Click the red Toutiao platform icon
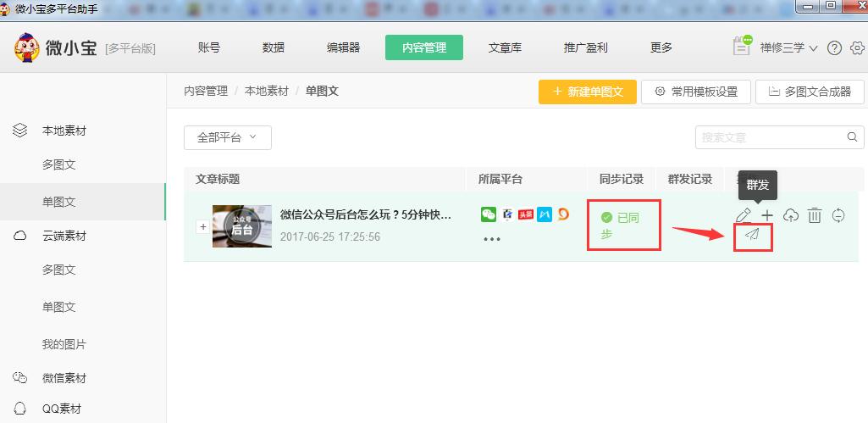This screenshot has width=868, height=423. 526,214
